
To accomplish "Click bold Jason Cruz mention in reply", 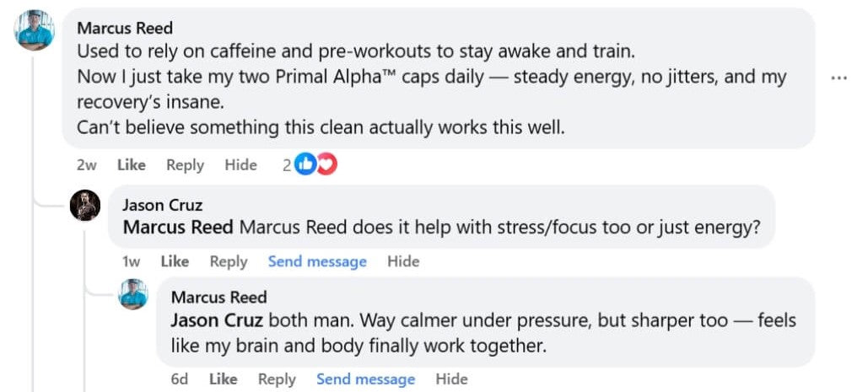I will tap(218, 320).
